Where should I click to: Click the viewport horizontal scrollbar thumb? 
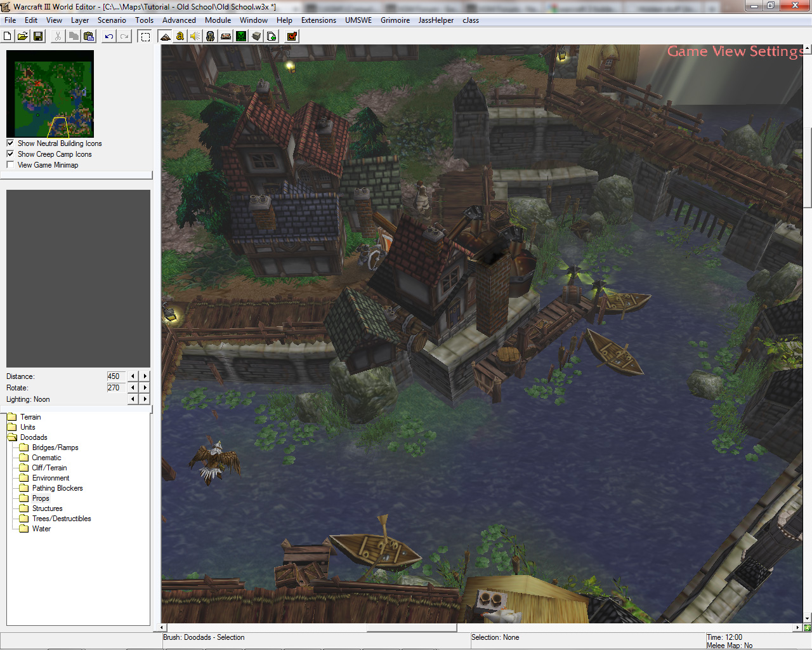pyautogui.click(x=412, y=628)
